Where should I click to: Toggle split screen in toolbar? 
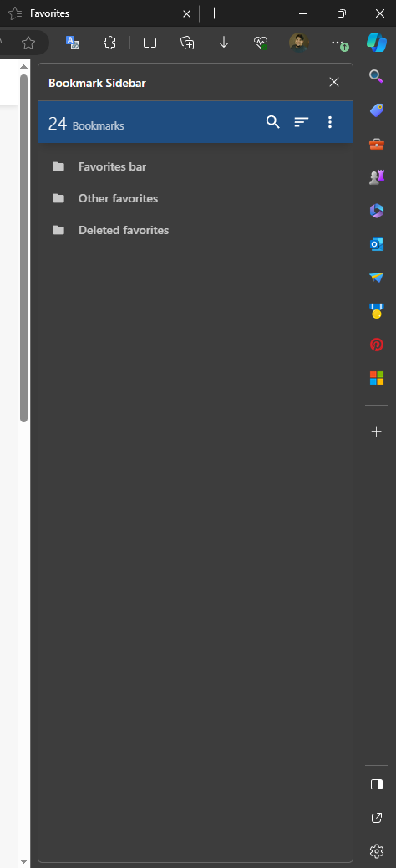pyautogui.click(x=150, y=43)
